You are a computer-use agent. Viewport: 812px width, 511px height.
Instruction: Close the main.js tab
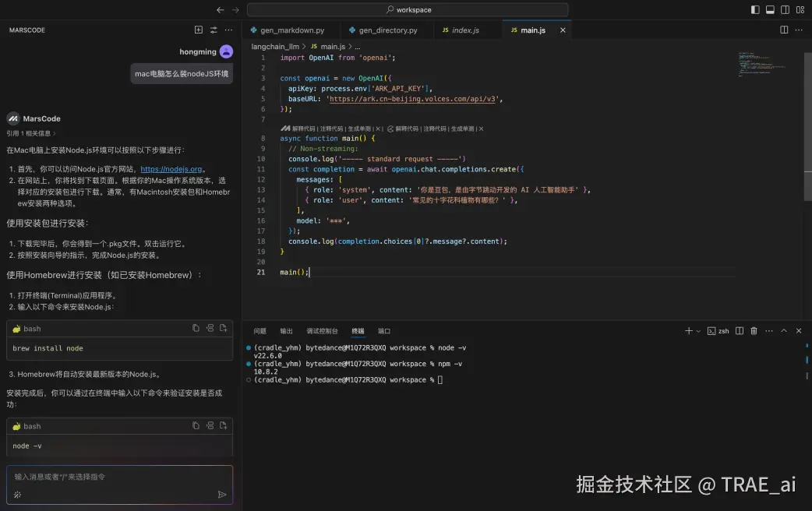(x=563, y=30)
